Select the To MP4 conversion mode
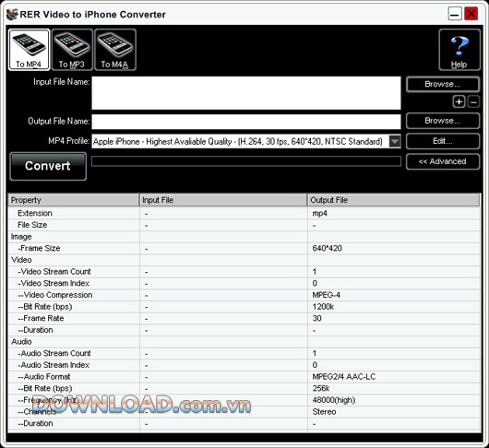This screenshot has height=448, width=489. coord(29,50)
